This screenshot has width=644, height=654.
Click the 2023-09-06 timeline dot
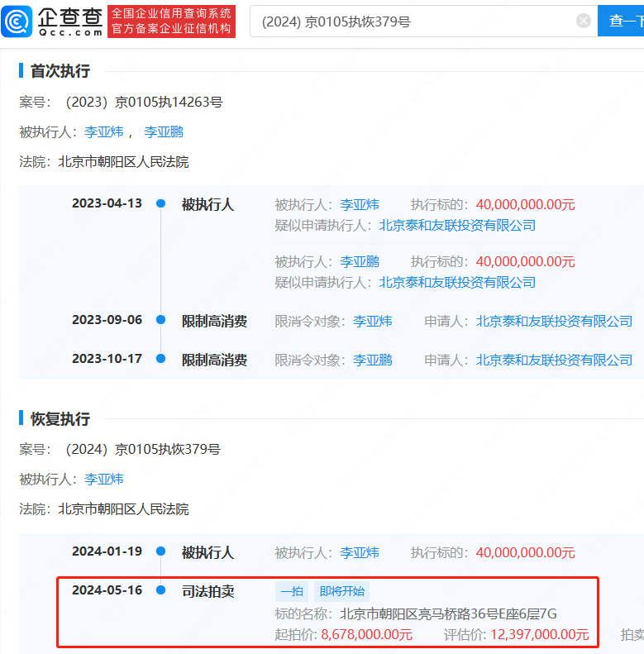pyautogui.click(x=161, y=321)
